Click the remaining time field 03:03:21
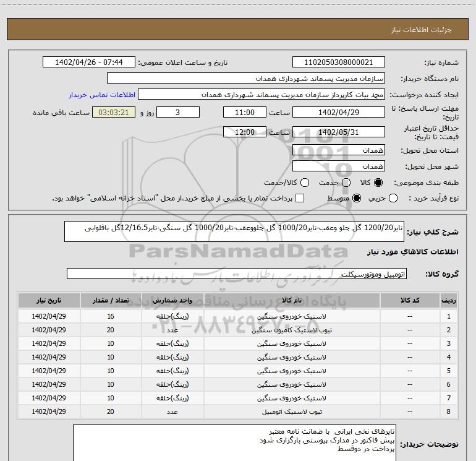The image size is (476, 461). tap(114, 112)
